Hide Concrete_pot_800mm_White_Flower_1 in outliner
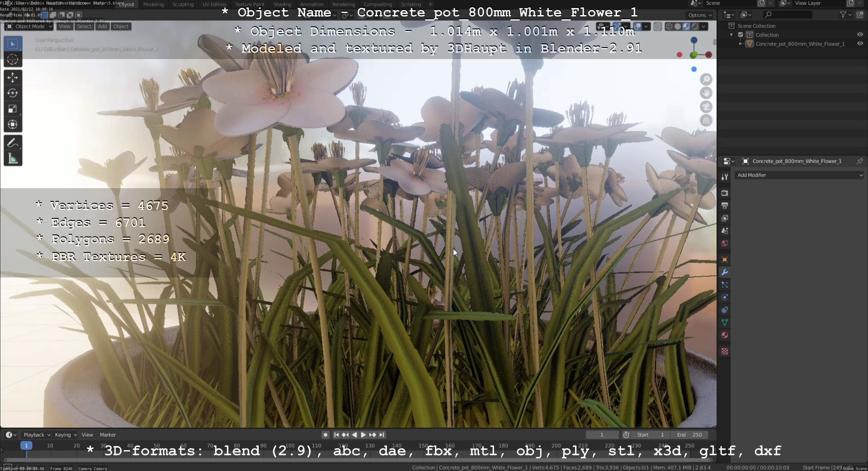 860,44
